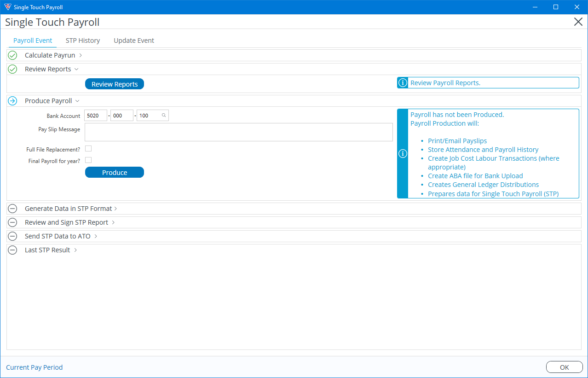The width and height of the screenshot is (588, 378).
Task: Click the Generate Data in STP Format title
Action: 68,209
